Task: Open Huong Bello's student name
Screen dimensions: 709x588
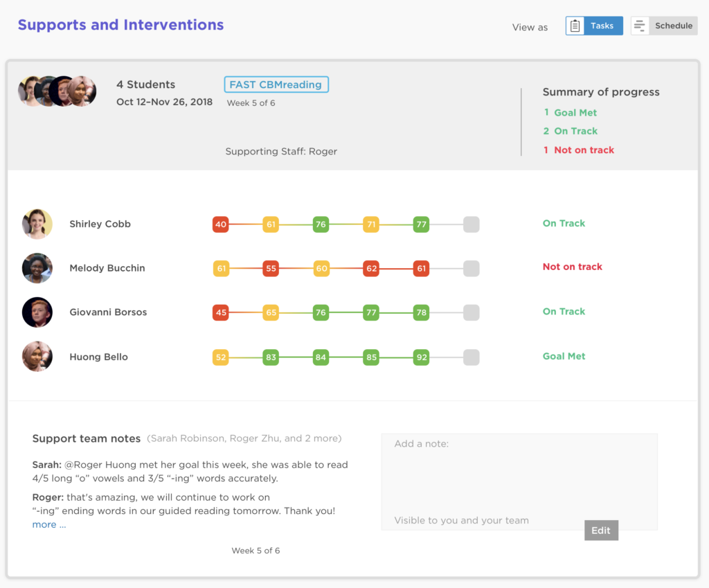Action: 98,357
